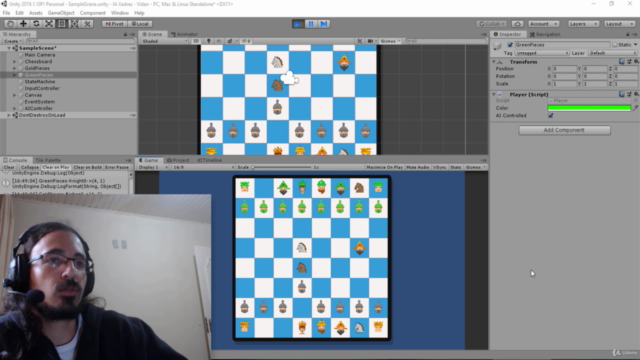Open the Scene camera settings icon

tap(371, 41)
